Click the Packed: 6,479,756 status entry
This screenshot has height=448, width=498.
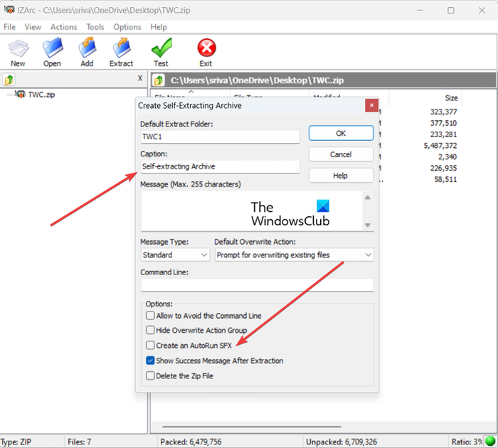(191, 442)
